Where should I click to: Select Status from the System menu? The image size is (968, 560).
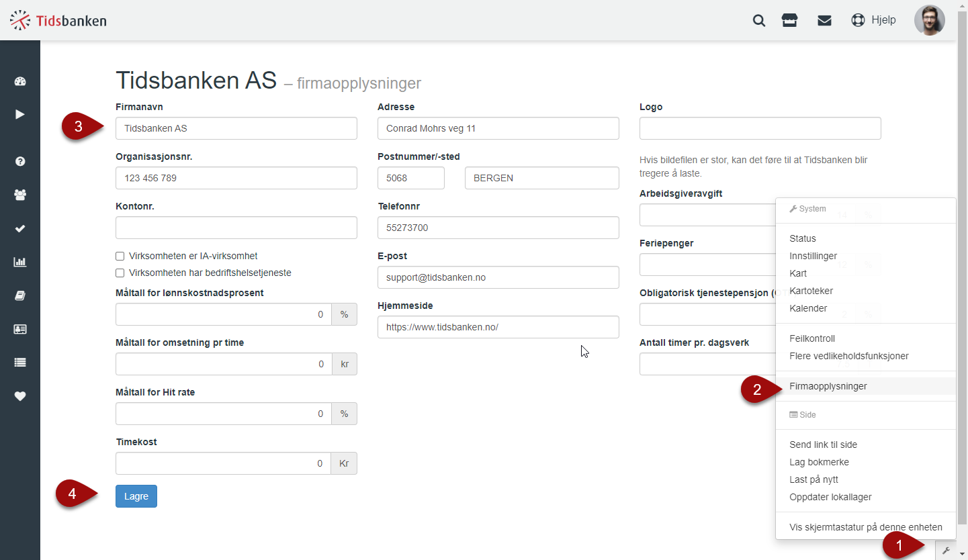pos(865,238)
